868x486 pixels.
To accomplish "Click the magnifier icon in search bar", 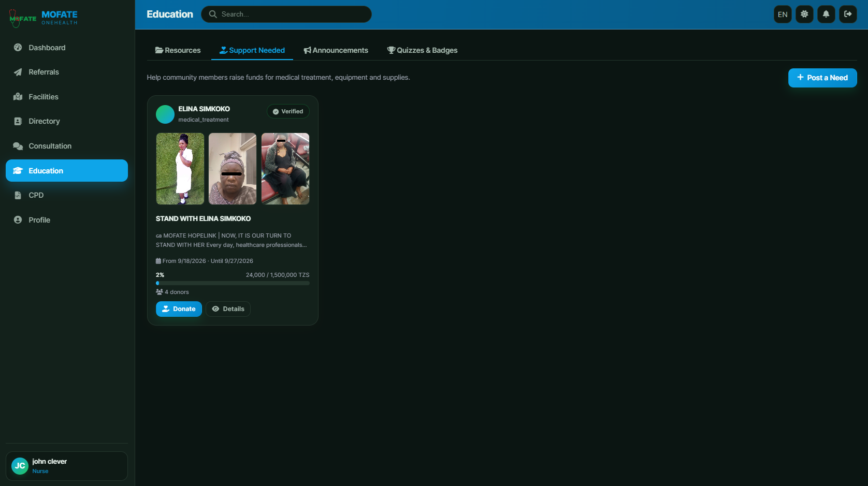I will tap(213, 14).
